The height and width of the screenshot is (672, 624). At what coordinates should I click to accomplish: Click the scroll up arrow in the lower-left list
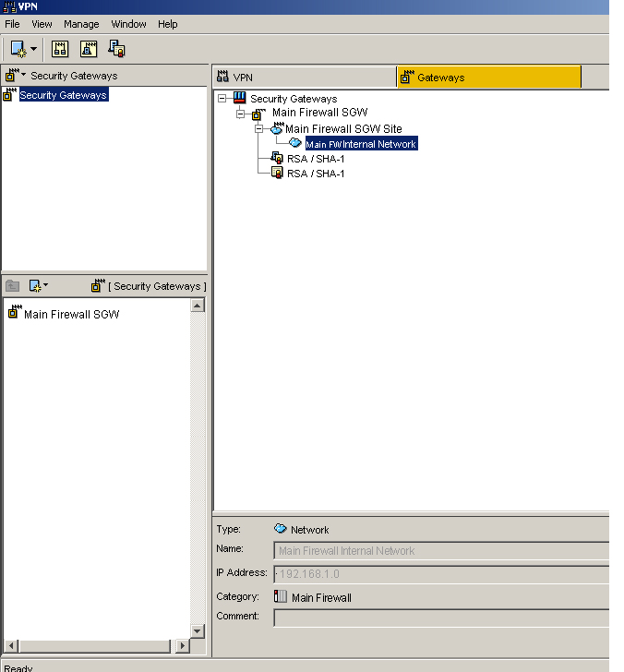tap(198, 306)
